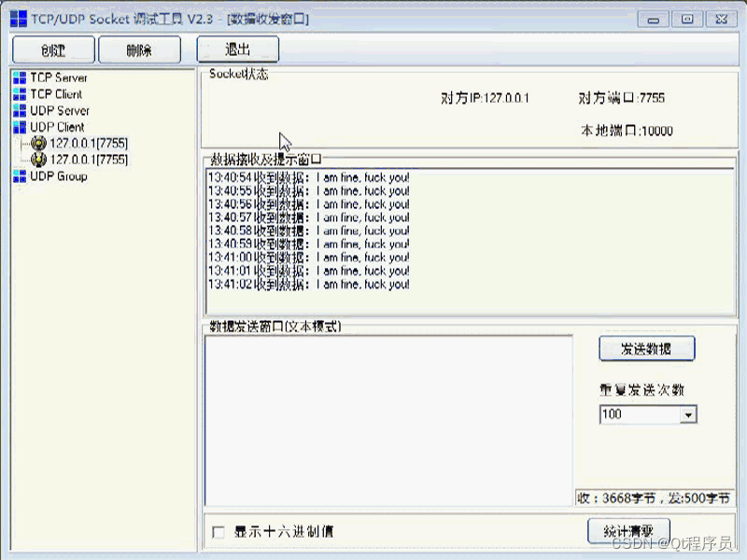This screenshot has height=560, width=747.
Task: Click the TCP Server icon in the sidebar
Action: click(x=21, y=78)
